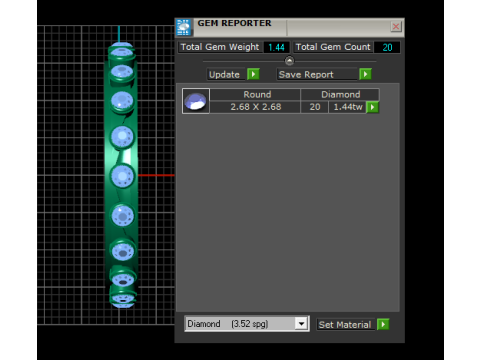Click the gem quantity cell showing 20

(x=315, y=107)
